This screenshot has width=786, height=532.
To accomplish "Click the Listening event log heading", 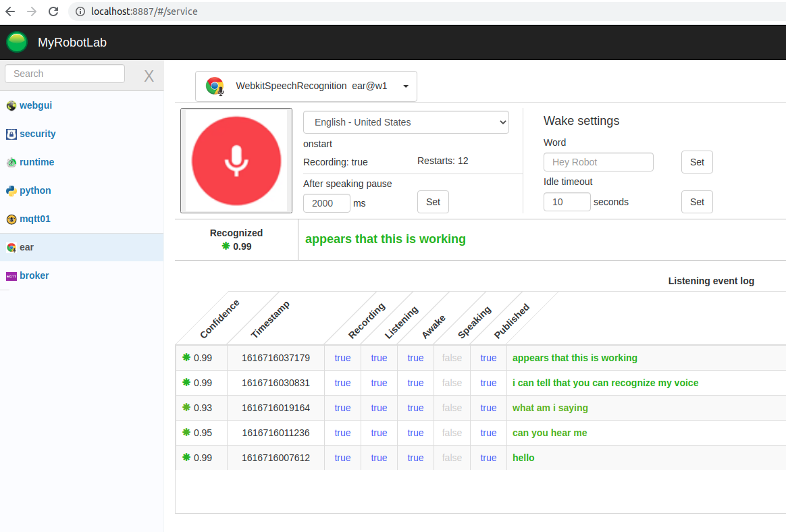I will point(711,281).
